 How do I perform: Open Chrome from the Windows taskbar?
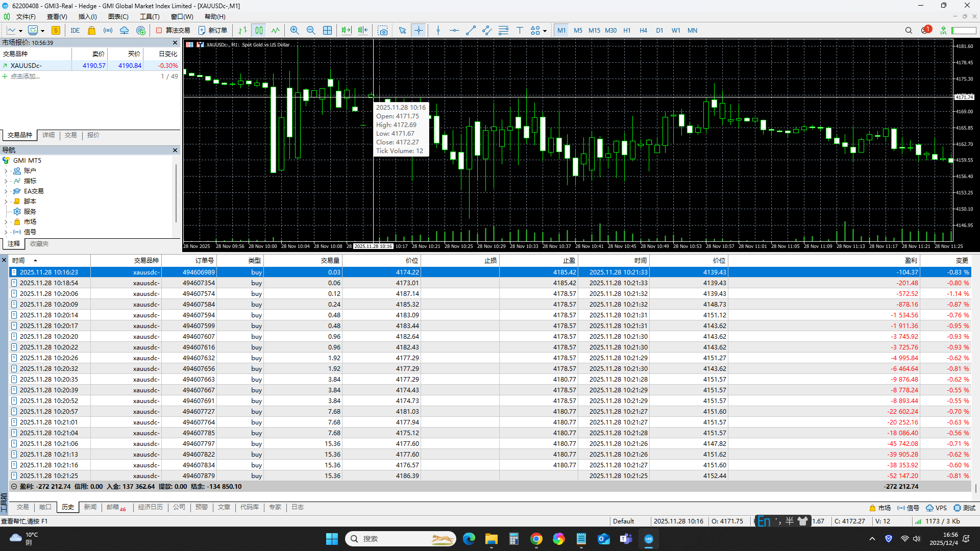click(x=536, y=539)
